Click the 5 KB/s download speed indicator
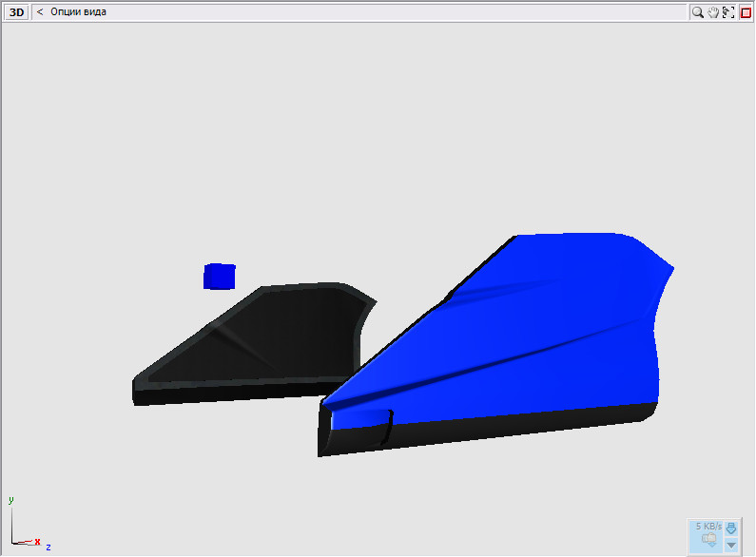 point(708,527)
